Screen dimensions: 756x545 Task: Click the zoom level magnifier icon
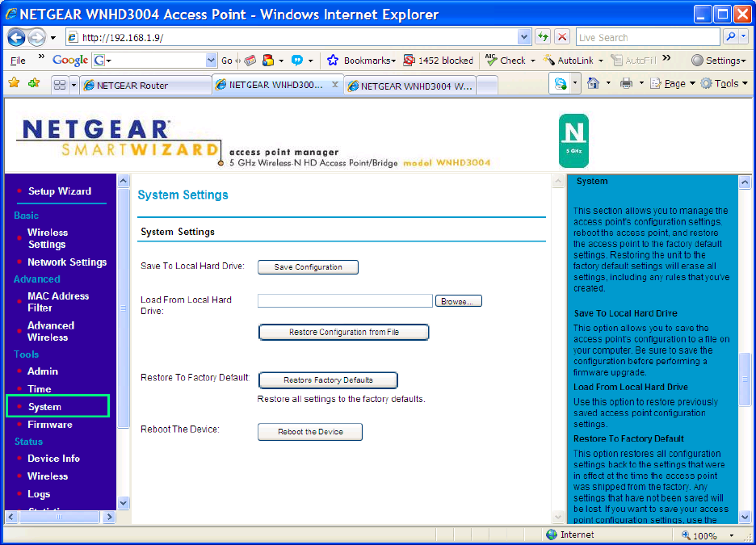(x=686, y=535)
